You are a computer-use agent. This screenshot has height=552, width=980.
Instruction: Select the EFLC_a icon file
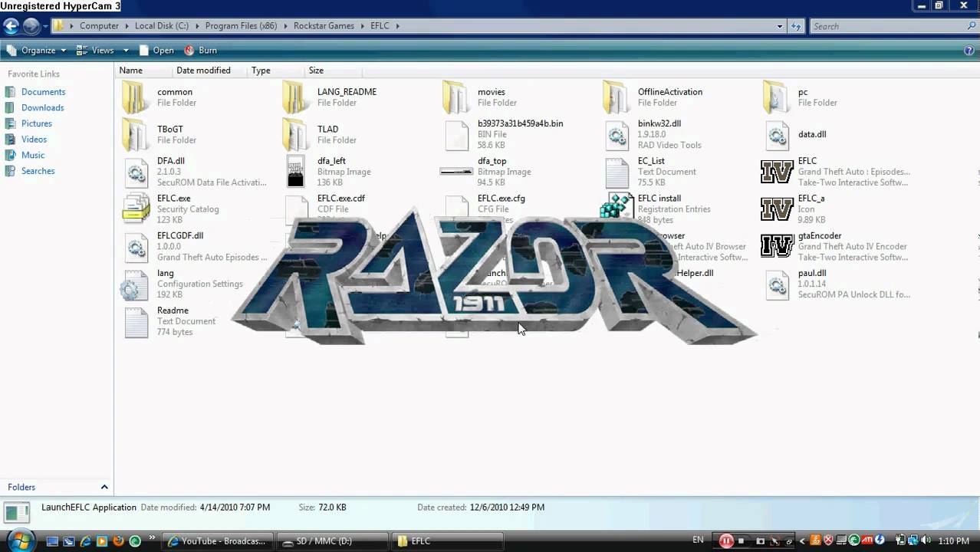pos(794,210)
